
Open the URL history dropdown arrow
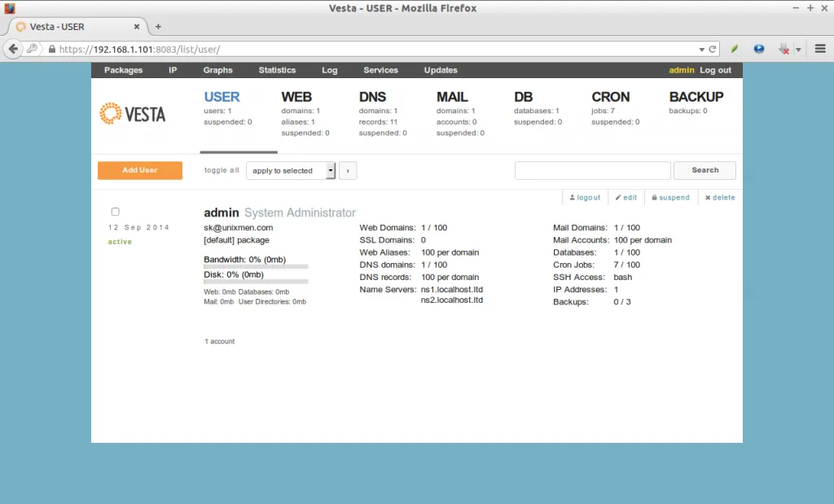(x=701, y=50)
